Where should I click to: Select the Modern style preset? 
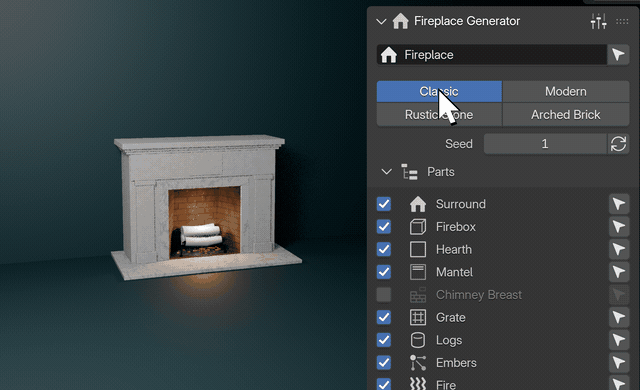[566, 91]
